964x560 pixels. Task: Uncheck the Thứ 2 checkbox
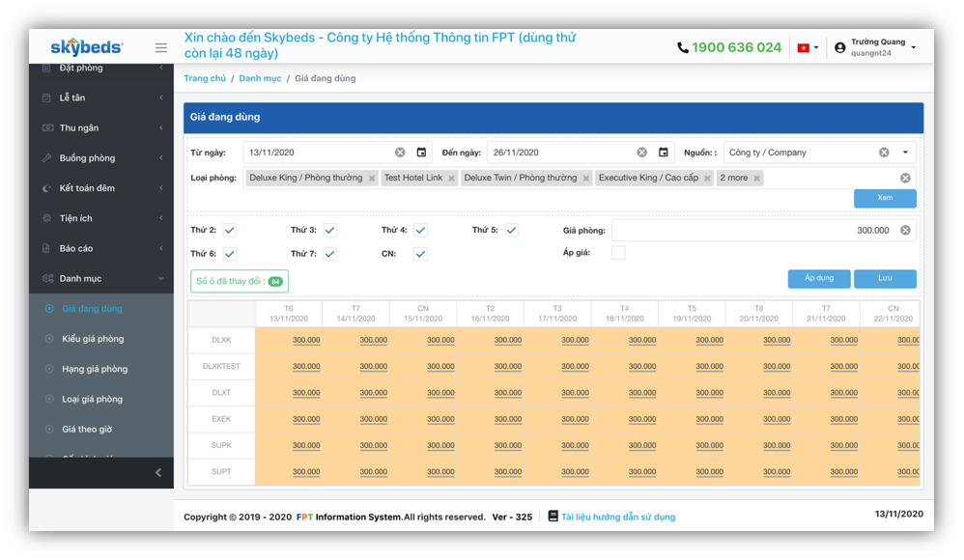229,231
